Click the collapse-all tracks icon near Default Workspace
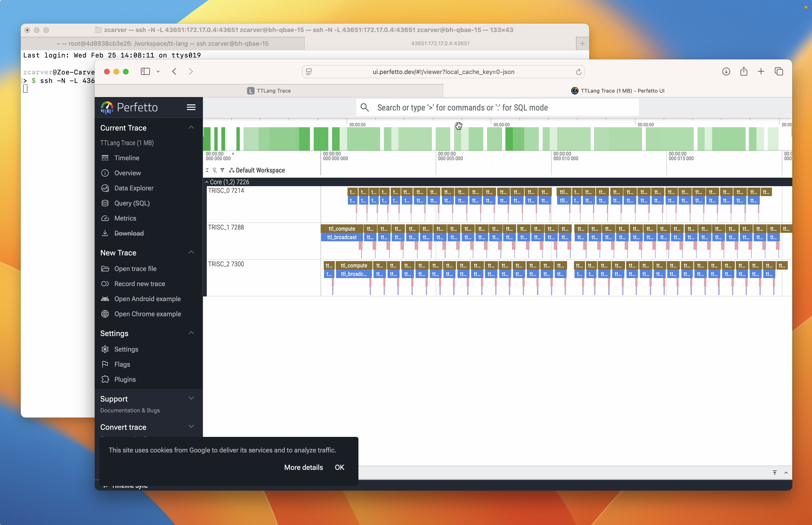This screenshot has height=525, width=812. [207, 170]
